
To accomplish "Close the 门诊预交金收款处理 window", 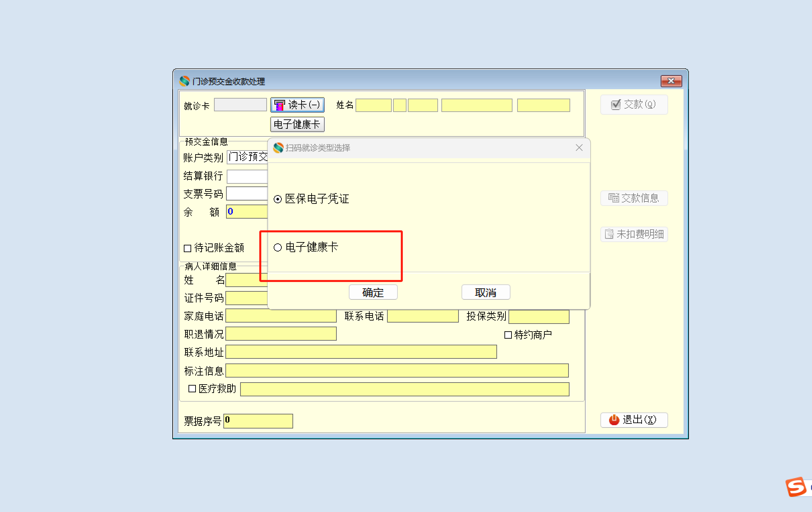I will point(671,81).
